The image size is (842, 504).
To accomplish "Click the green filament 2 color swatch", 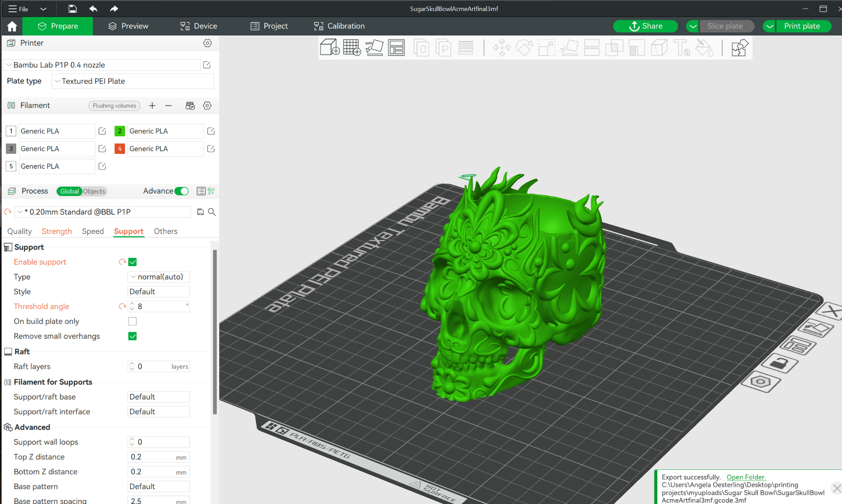I will [120, 131].
